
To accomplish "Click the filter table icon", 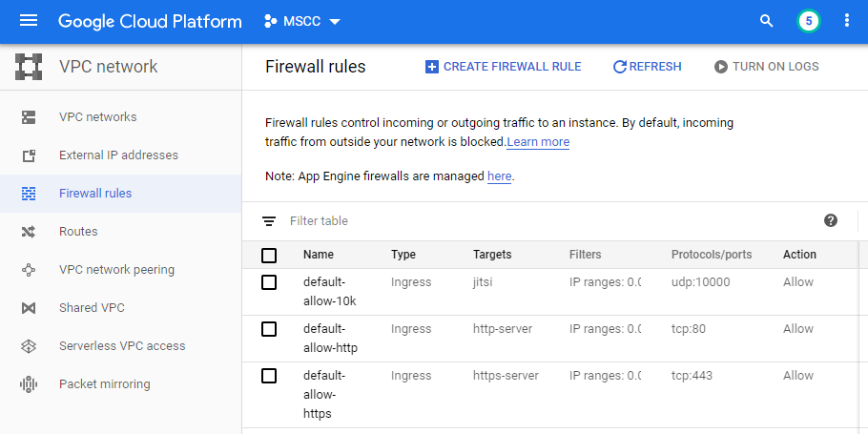I will [269, 221].
